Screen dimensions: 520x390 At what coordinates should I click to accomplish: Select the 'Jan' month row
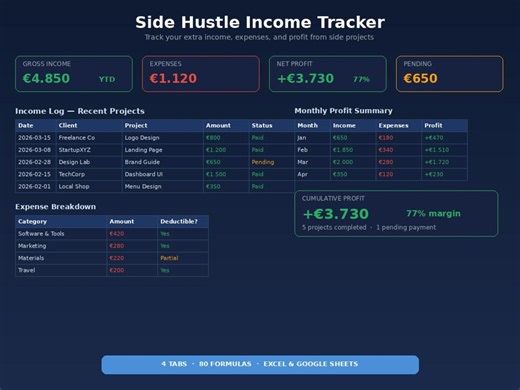click(x=381, y=138)
